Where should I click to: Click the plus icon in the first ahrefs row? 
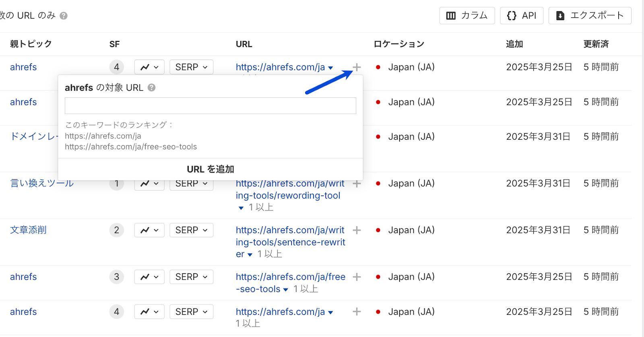pos(357,67)
